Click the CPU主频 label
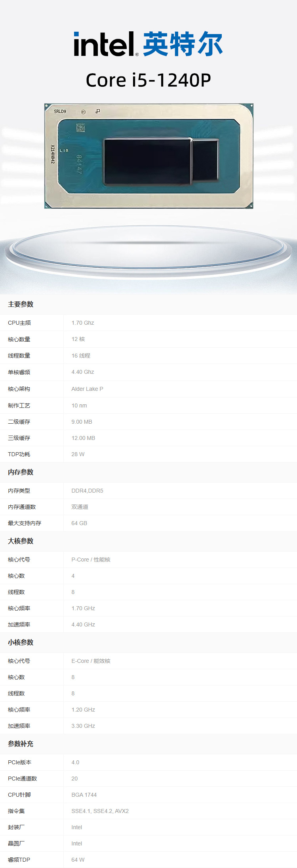The image size is (297, 868). [19, 323]
